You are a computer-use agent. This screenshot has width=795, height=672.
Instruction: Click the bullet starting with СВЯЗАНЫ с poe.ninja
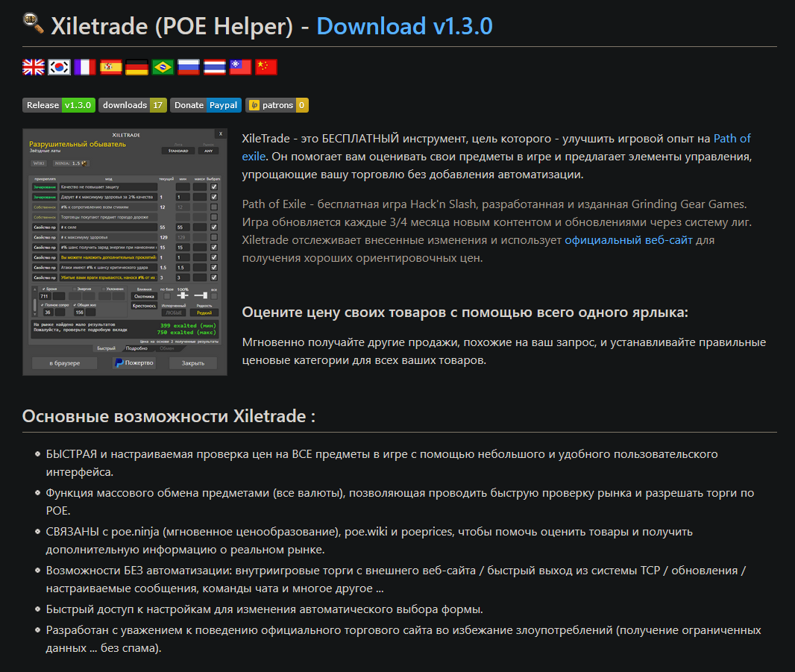pos(369,541)
